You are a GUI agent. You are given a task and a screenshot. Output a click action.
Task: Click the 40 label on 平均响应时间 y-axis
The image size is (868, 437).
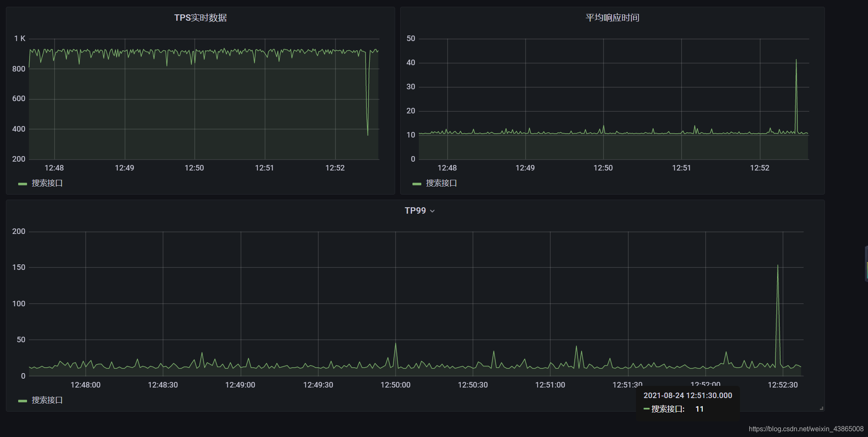click(411, 63)
